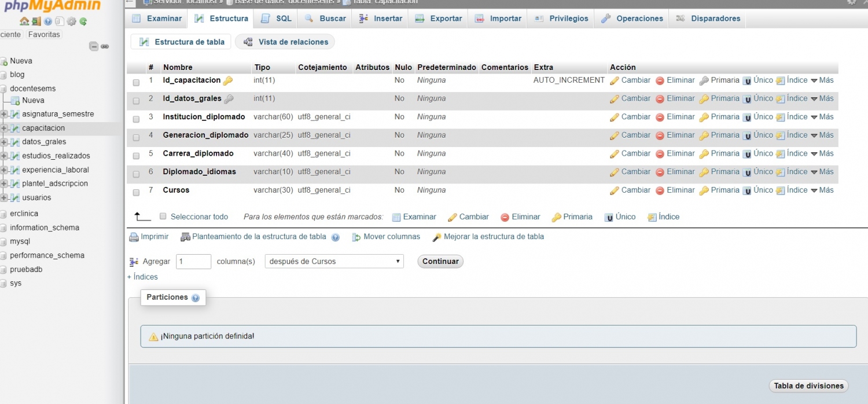
Task: Click red Eliminar icon for Cursos row
Action: click(660, 190)
